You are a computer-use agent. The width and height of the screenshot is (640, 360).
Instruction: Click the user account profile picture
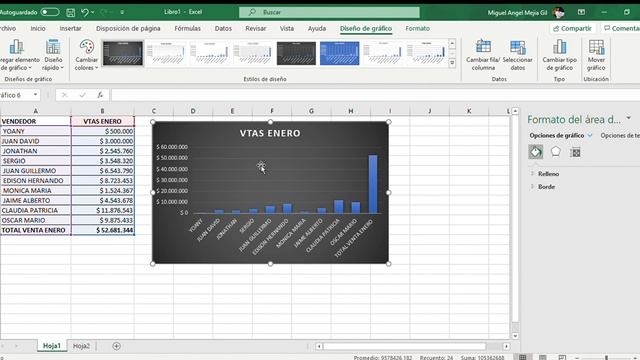click(559, 12)
